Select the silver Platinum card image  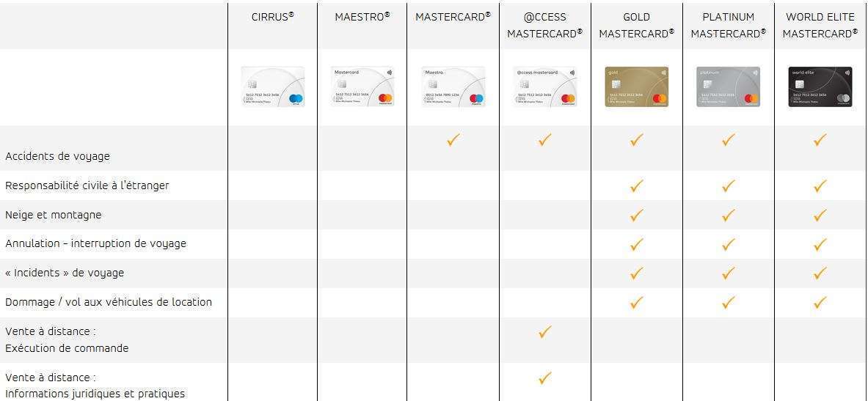coord(728,87)
